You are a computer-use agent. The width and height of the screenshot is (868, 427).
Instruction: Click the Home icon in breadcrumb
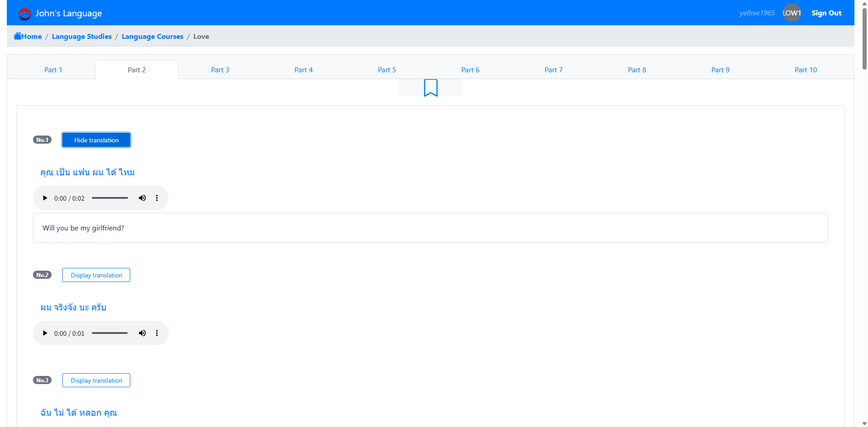click(18, 36)
